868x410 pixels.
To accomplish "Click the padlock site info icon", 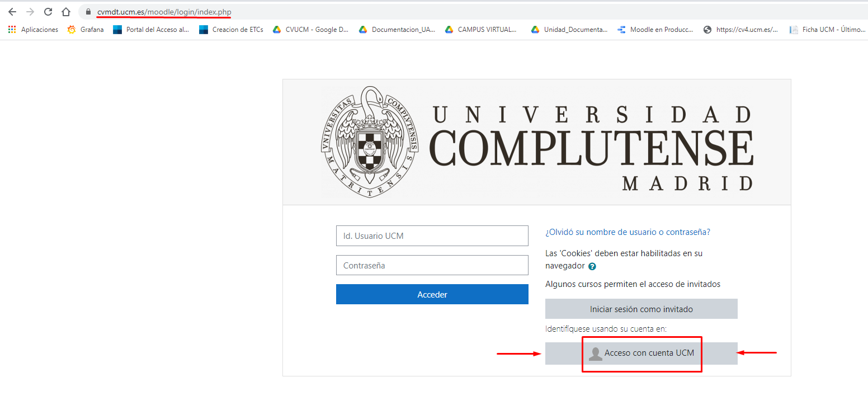I will click(88, 12).
